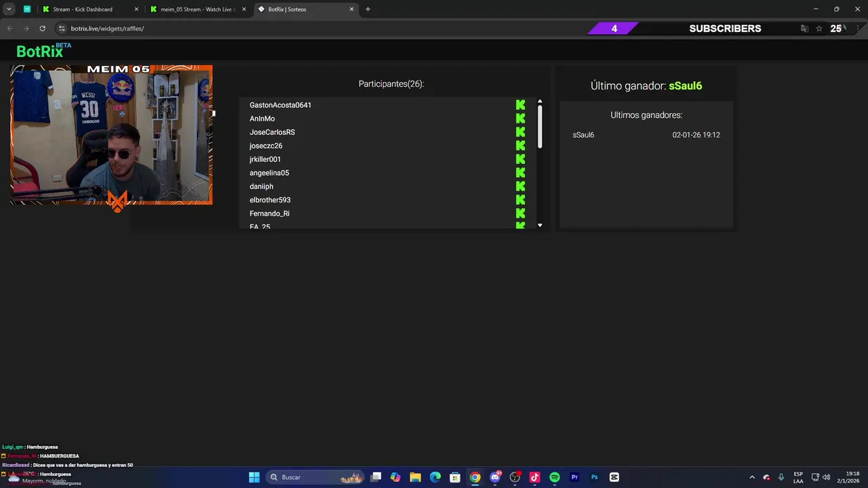This screenshot has height=488, width=868.
Task: Open the pinned teal tab
Action: point(27,9)
